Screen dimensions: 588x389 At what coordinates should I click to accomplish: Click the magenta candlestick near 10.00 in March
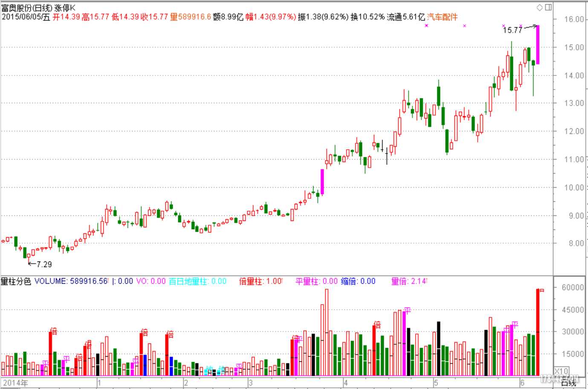pos(322,182)
